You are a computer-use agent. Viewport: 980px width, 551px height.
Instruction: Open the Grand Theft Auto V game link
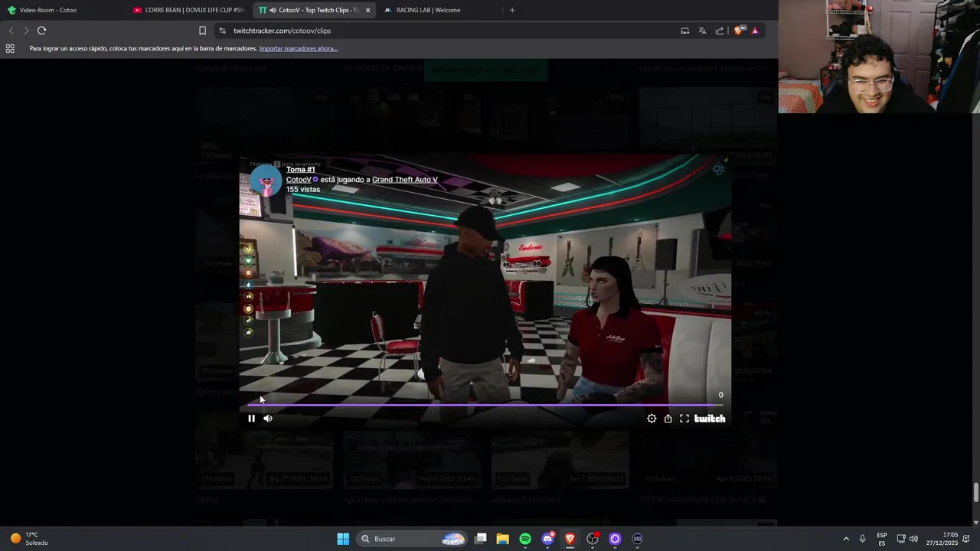click(405, 180)
